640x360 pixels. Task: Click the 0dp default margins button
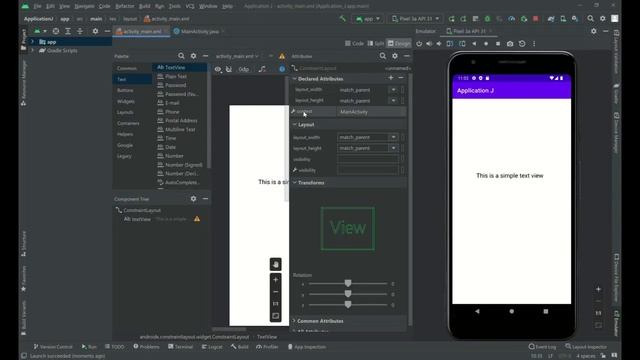pyautogui.click(x=244, y=69)
